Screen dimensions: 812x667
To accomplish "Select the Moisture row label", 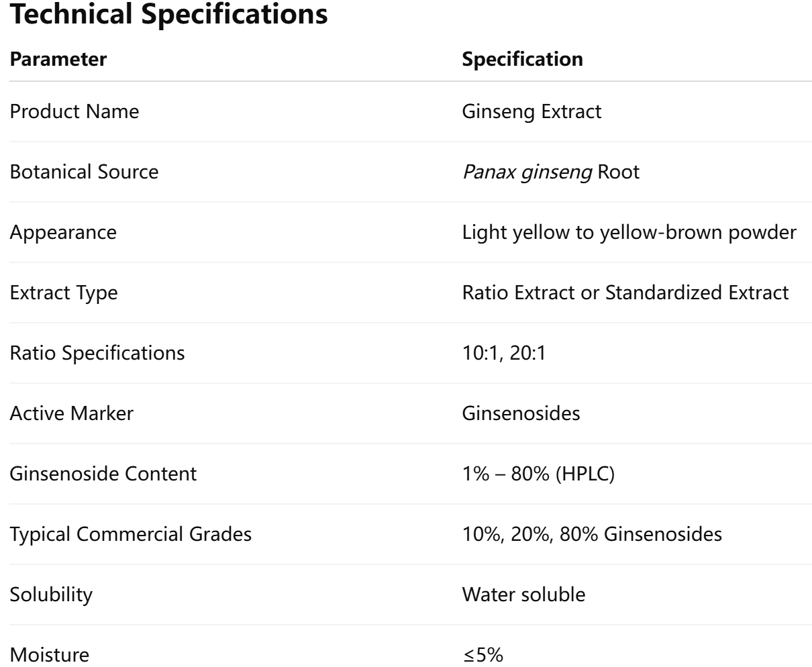I will (48, 655).
